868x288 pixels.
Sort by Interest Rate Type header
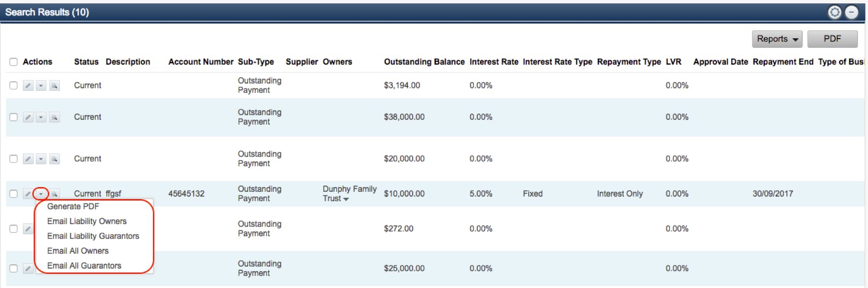click(x=557, y=62)
